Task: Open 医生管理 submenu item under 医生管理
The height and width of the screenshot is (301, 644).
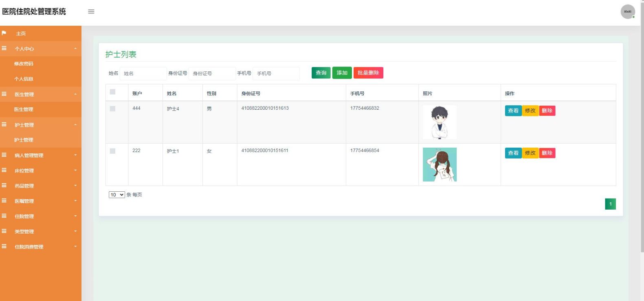Action: (24, 109)
